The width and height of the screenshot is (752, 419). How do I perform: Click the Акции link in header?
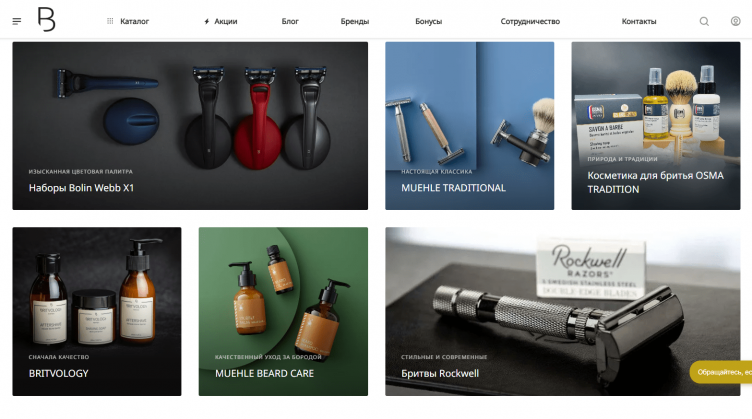pyautogui.click(x=225, y=21)
